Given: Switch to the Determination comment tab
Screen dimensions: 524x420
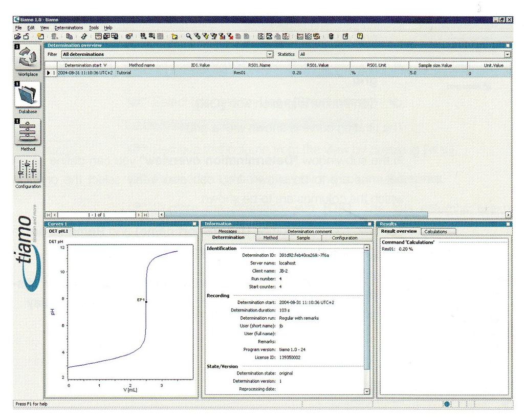Looking at the screenshot, I should 314,231.
